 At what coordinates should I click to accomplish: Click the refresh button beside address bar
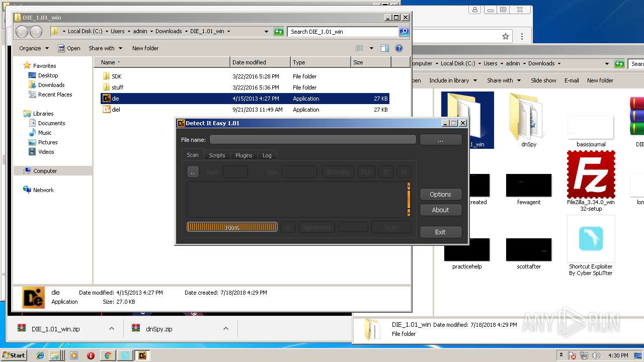(279, 32)
